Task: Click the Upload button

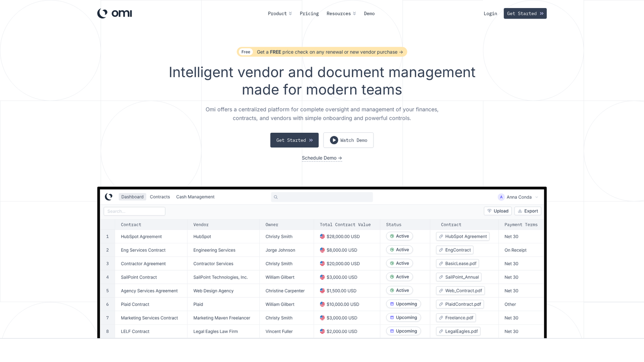Action: click(497, 211)
